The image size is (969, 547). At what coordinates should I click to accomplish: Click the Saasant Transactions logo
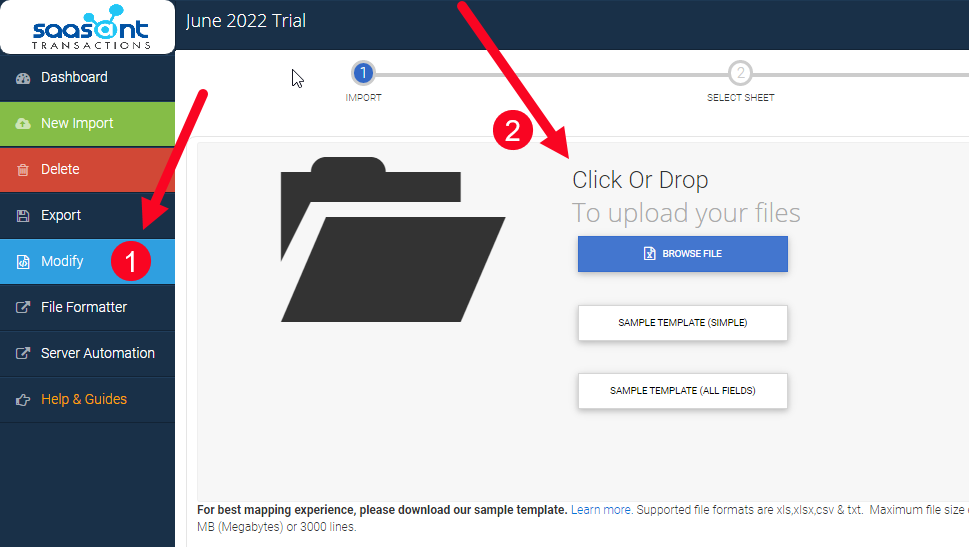point(88,27)
